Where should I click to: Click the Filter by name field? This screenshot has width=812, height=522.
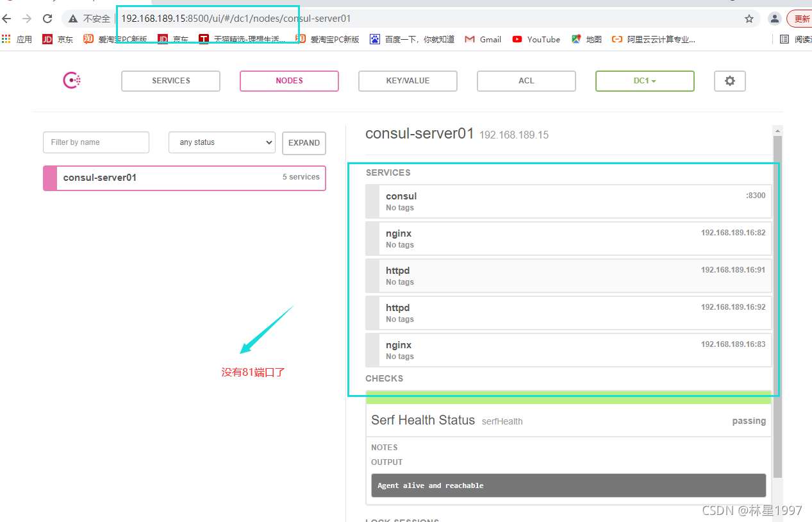(x=96, y=142)
